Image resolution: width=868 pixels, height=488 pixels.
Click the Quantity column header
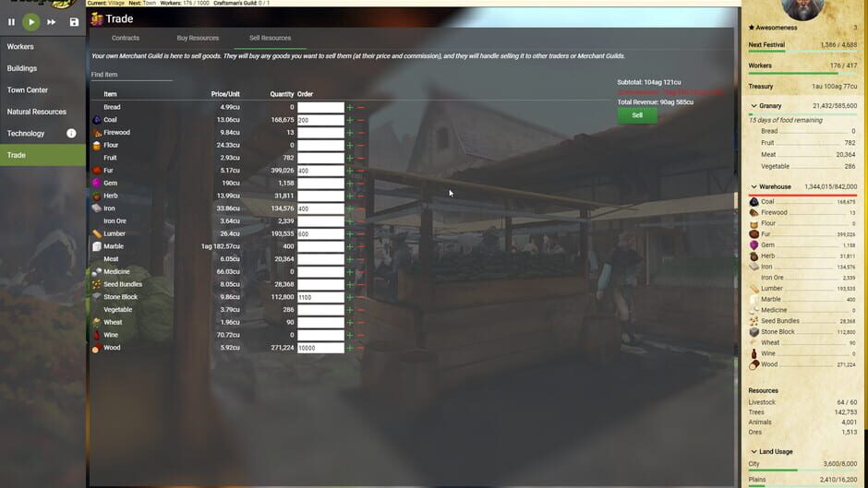pyautogui.click(x=282, y=94)
